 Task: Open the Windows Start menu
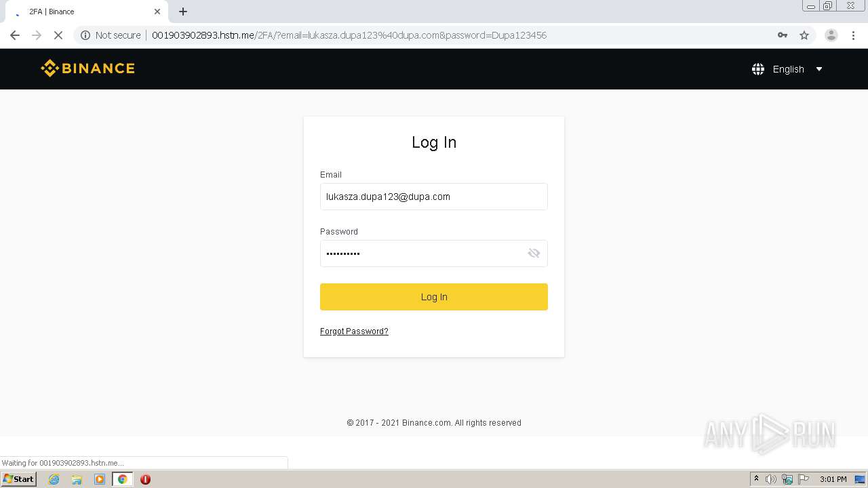pos(19,479)
